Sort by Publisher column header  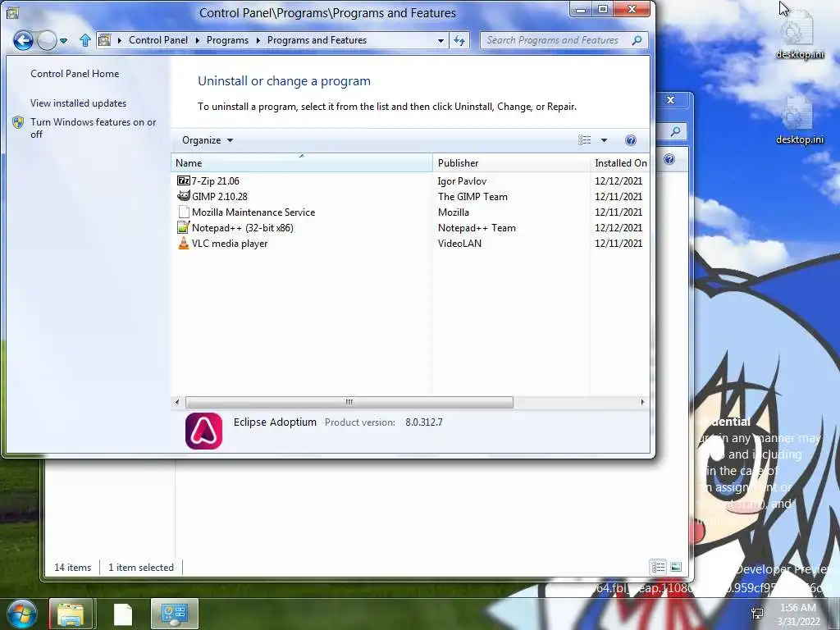511,163
